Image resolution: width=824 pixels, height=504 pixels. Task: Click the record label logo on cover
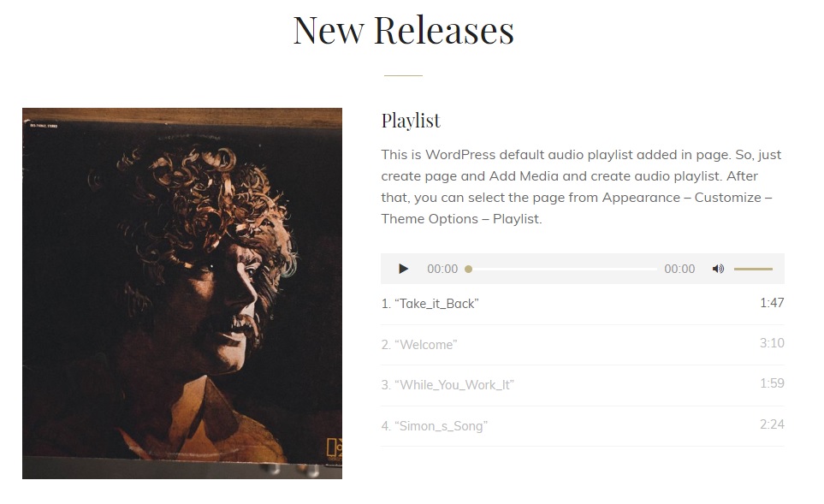[x=335, y=449]
